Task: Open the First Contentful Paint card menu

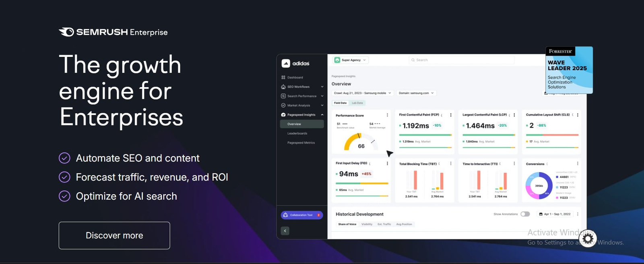Action: 451,115
